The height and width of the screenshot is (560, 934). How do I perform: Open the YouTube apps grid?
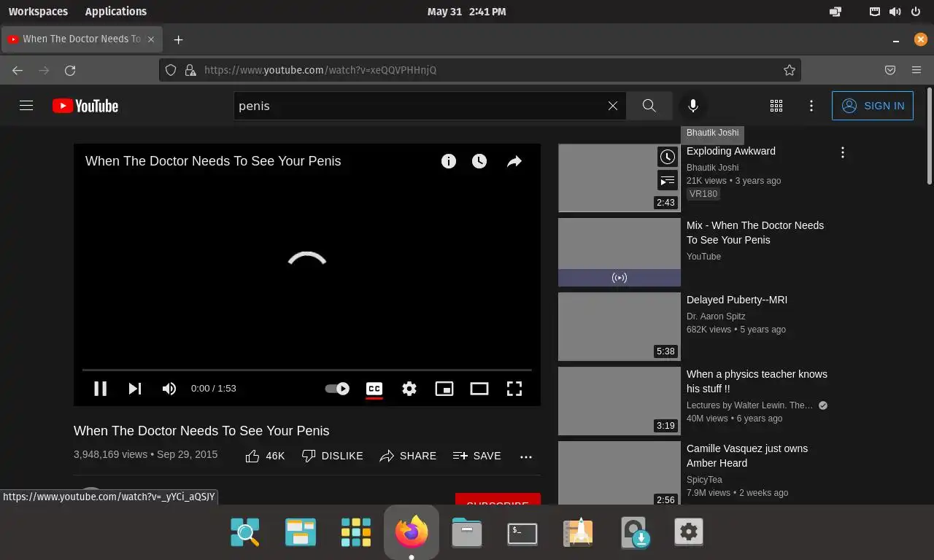[x=776, y=106]
